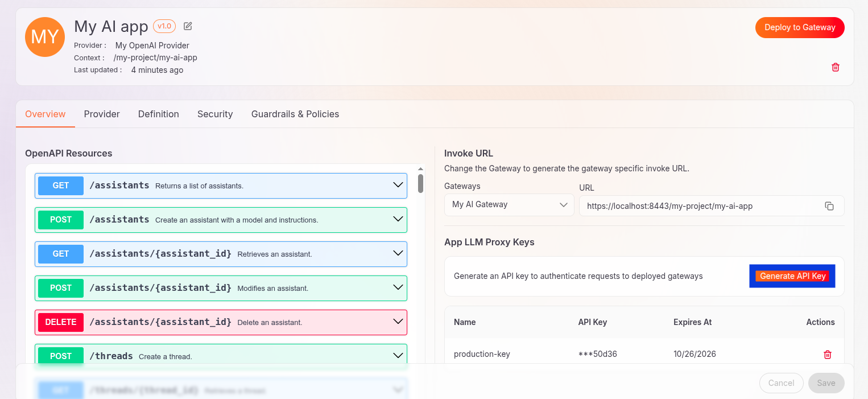
Task: Expand GET /assistants/{assistant_id} Retrieves chevron
Action: coord(398,253)
